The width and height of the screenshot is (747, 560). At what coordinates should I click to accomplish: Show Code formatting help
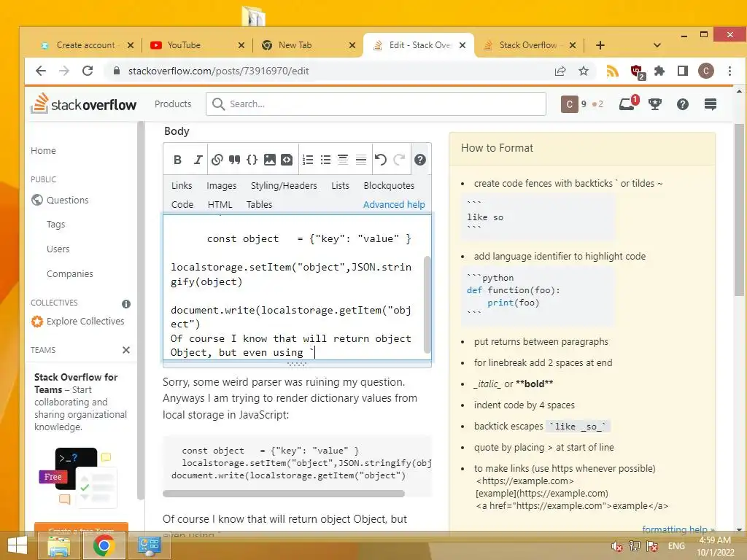click(x=182, y=205)
